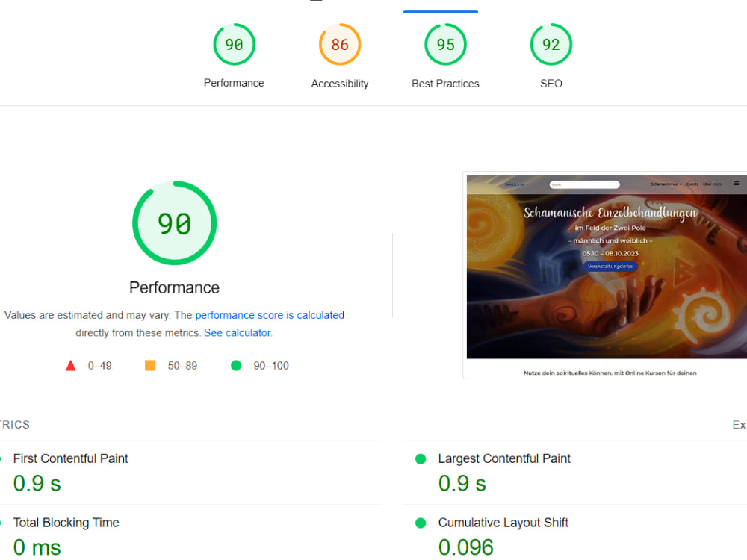Click the Cumulative Layout Shift metric label
This screenshot has height=560, width=747.
[x=503, y=523]
